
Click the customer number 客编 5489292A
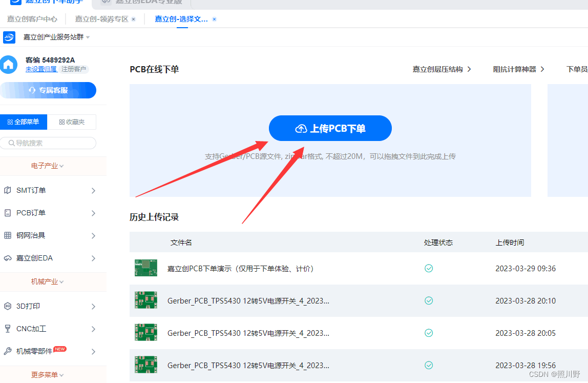[x=50, y=60]
